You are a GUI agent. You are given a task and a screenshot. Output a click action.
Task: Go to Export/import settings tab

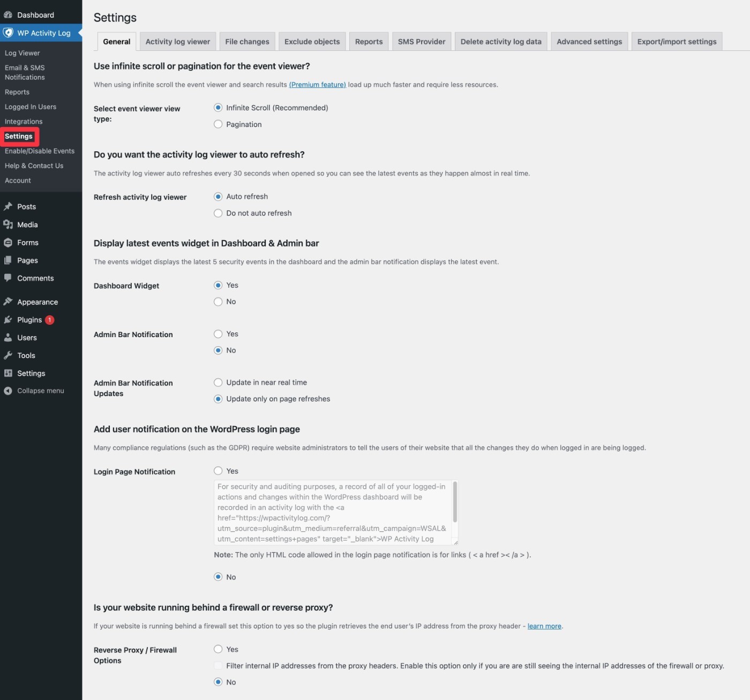click(x=677, y=42)
